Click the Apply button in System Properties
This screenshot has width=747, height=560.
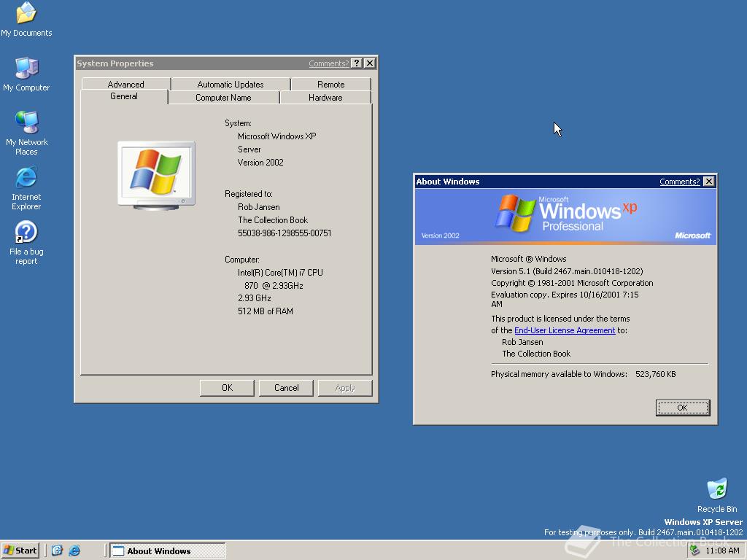coord(345,388)
